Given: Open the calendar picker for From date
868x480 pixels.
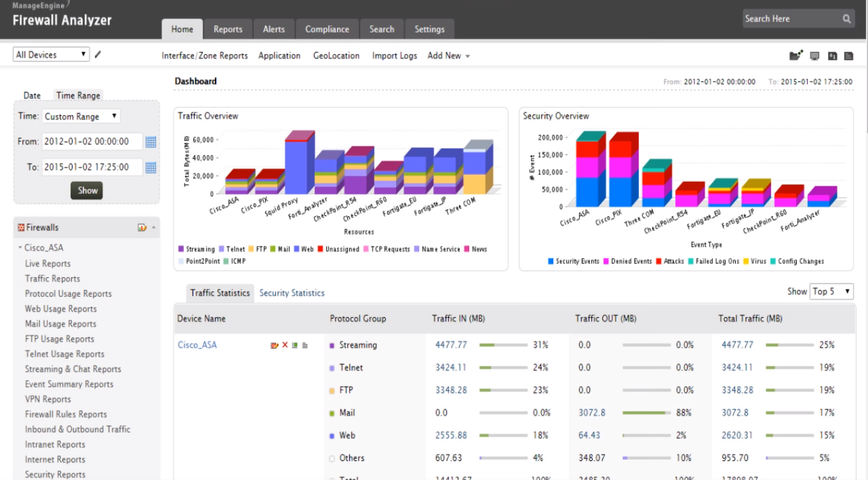Looking at the screenshot, I should (x=151, y=142).
